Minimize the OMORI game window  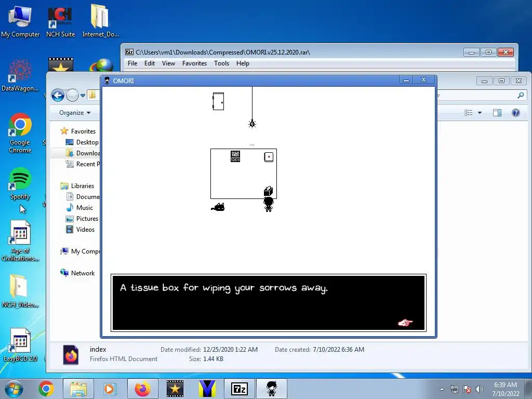tap(406, 80)
